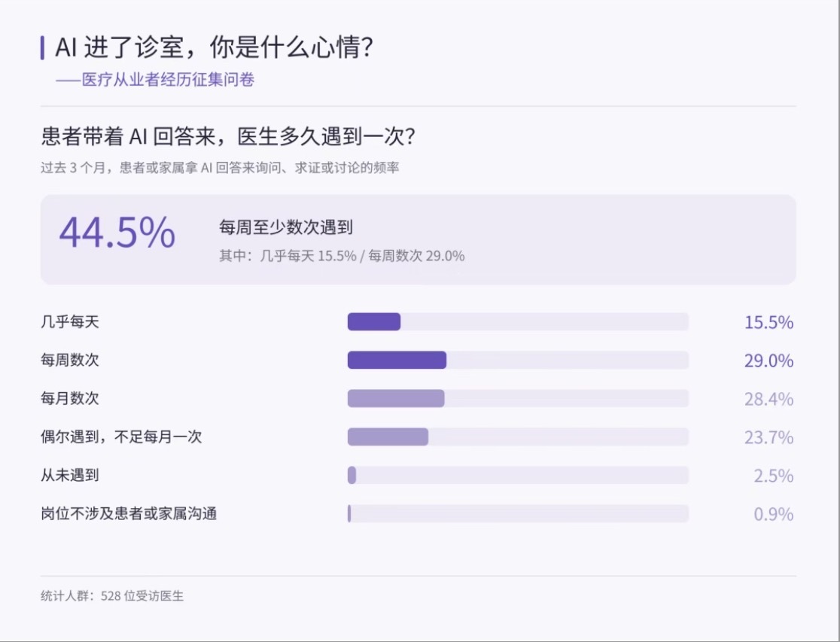The image size is (840, 642).
Task: Click the progress bar for 几乎每天
Action: click(518, 321)
